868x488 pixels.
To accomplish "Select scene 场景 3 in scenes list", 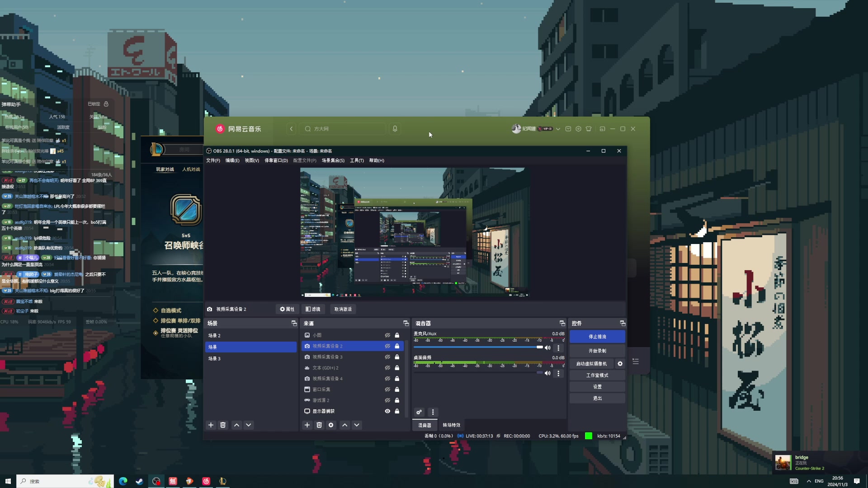I will pos(251,359).
